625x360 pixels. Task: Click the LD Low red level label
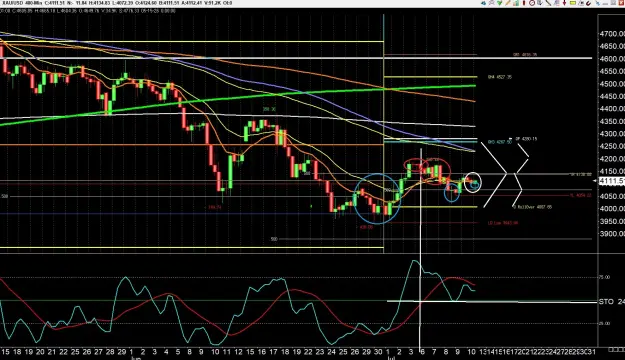tap(503, 223)
